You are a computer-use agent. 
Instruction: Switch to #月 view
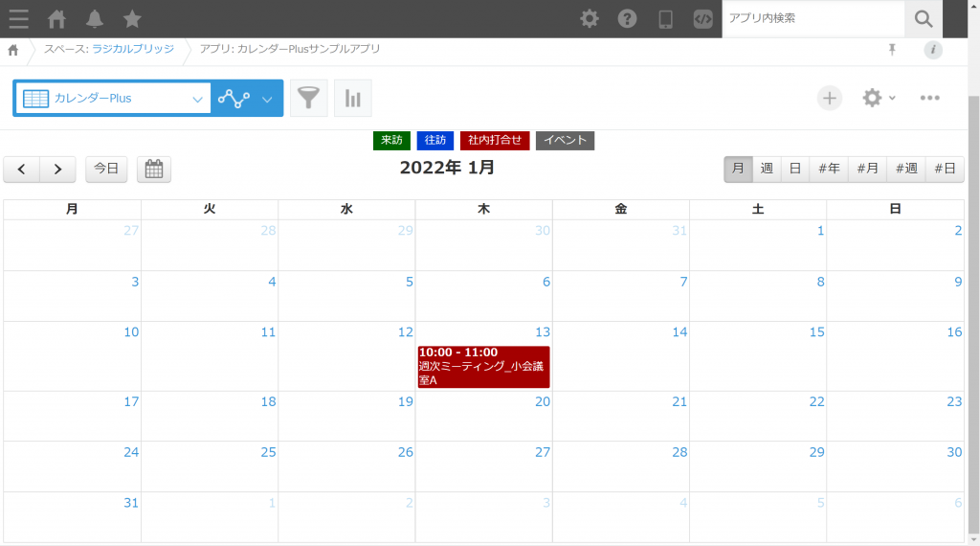point(867,169)
